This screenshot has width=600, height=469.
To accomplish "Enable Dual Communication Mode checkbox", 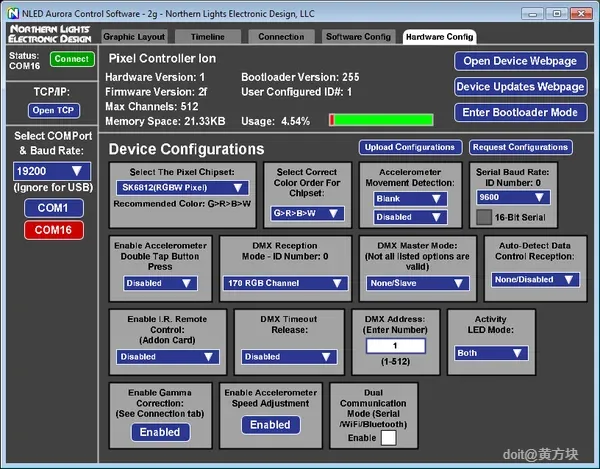I will (x=389, y=437).
